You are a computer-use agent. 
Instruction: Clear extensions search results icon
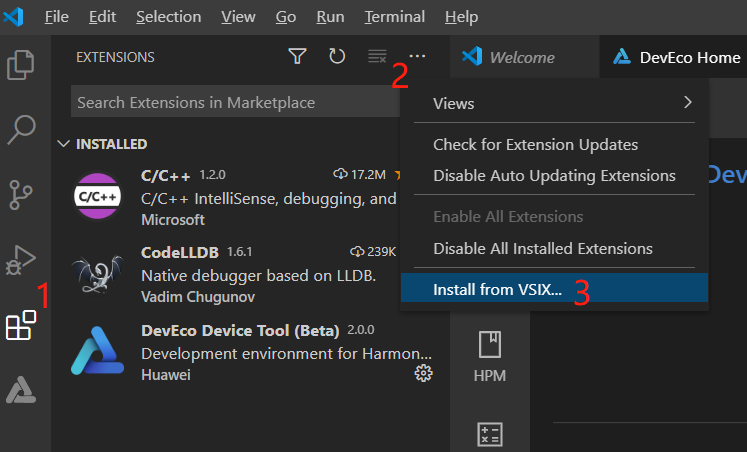click(x=377, y=57)
